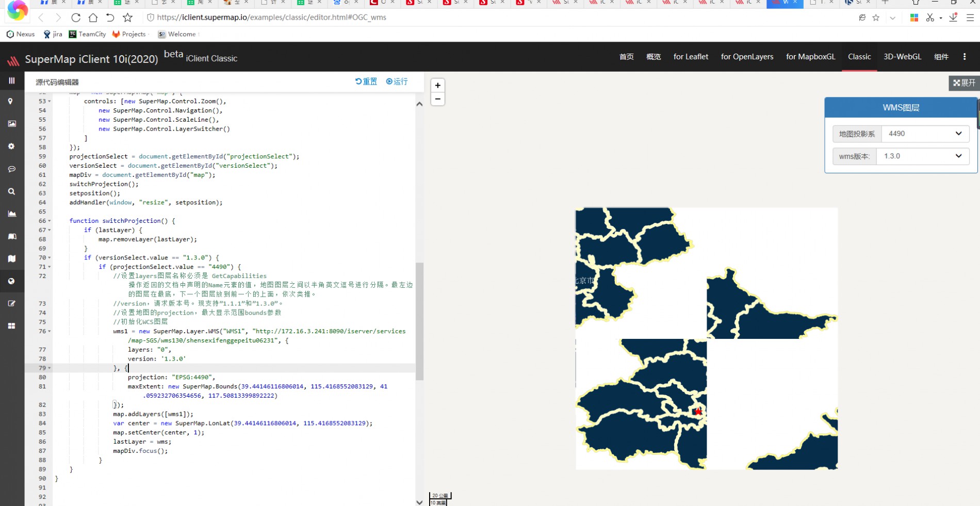Open the 地图投影系 4490 dropdown

click(925, 134)
